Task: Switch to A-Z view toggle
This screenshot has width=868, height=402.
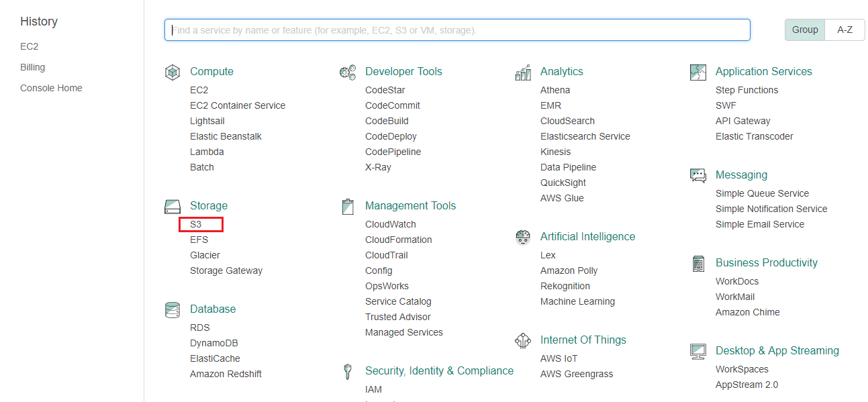Action: (x=845, y=30)
